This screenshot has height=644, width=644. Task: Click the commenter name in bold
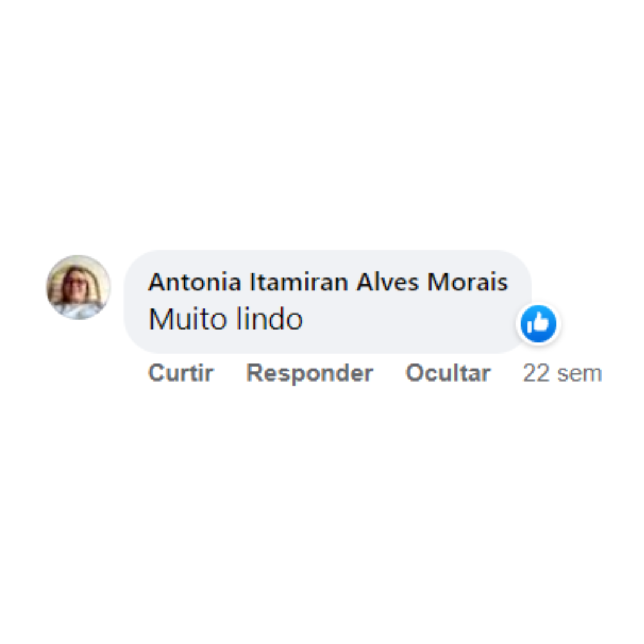click(328, 282)
